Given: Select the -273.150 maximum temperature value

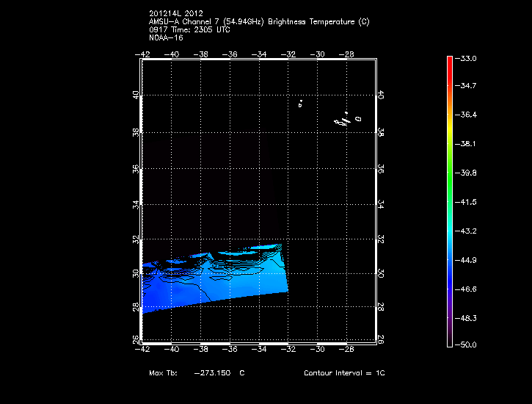Looking at the screenshot, I should [x=213, y=373].
